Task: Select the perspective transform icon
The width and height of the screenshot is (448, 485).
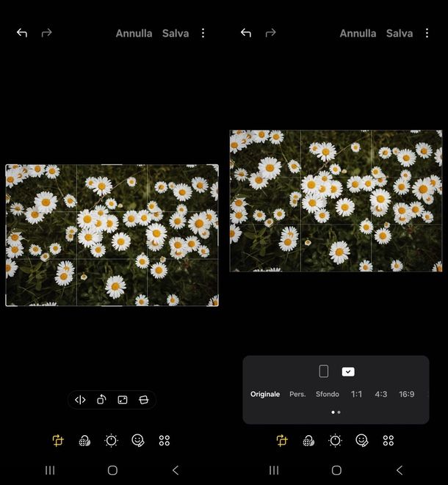Action: point(144,400)
